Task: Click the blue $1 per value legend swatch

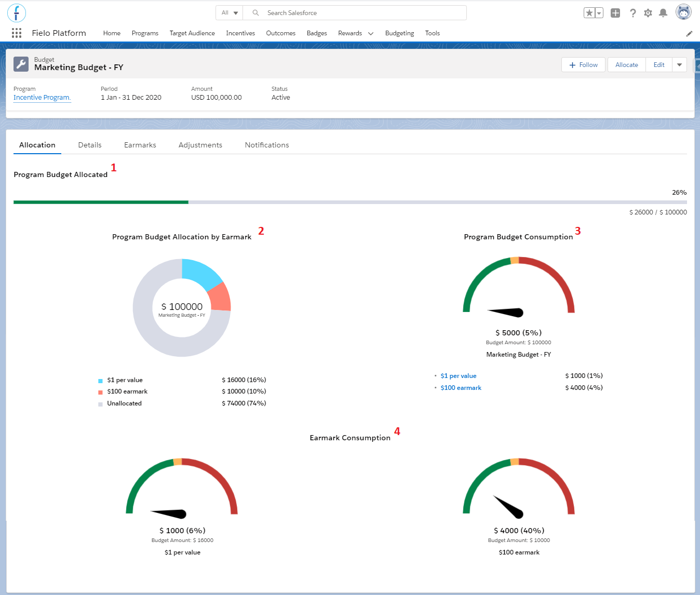Action: pyautogui.click(x=100, y=381)
